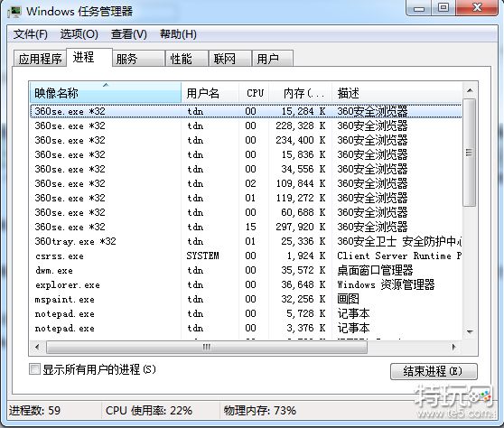Image resolution: width=504 pixels, height=428 pixels.
Task: Select 360se.exe row using 109,844 K
Action: 246,183
